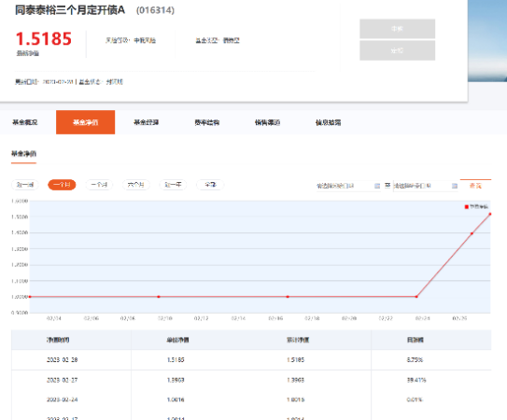Open the 基金概况 tab
Screen dimensions: 507x420
(25, 122)
